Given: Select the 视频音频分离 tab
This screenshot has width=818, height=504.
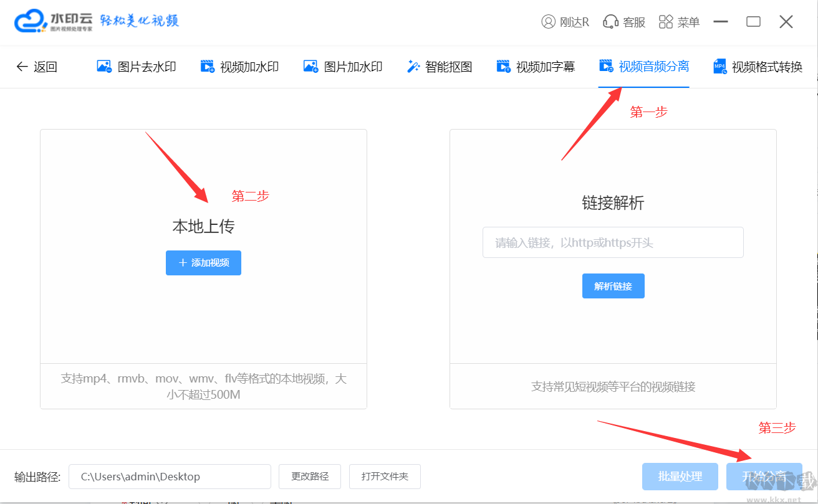Looking at the screenshot, I should coord(644,66).
